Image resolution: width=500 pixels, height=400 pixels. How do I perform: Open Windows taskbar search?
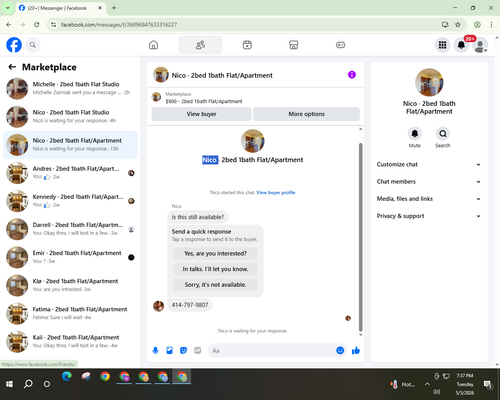(28, 384)
